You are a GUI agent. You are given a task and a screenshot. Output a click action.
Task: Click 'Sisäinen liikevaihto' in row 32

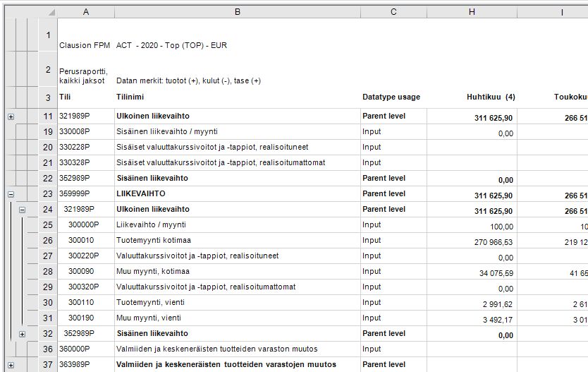point(238,334)
